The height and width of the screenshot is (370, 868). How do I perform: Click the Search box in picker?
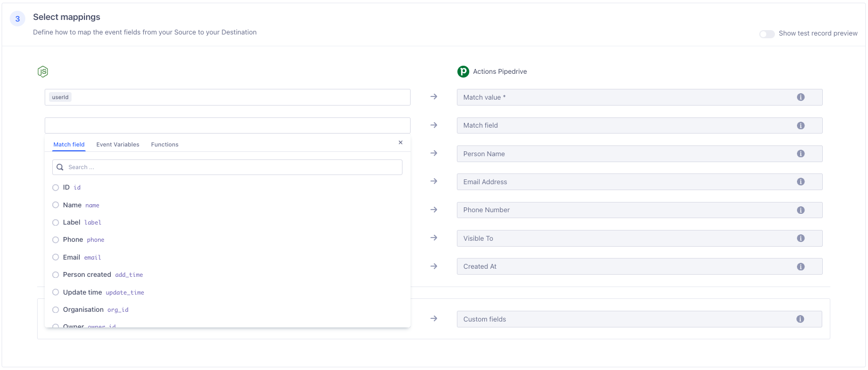[231, 167]
